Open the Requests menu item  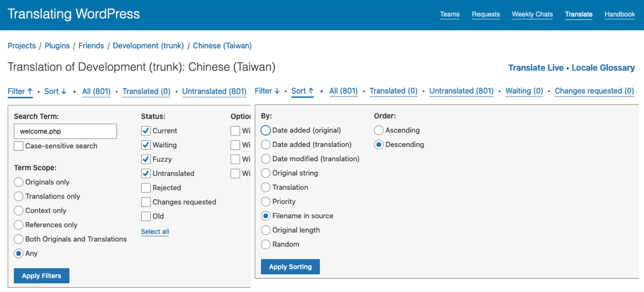point(486,14)
